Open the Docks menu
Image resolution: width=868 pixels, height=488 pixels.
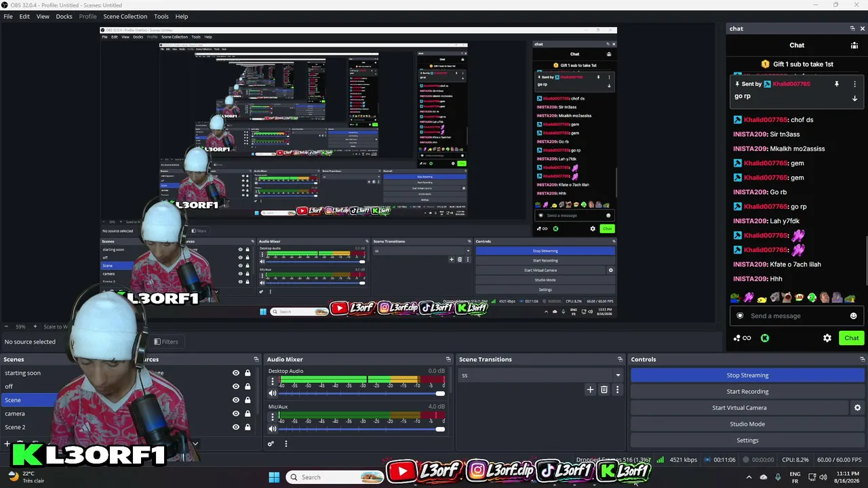tap(64, 16)
